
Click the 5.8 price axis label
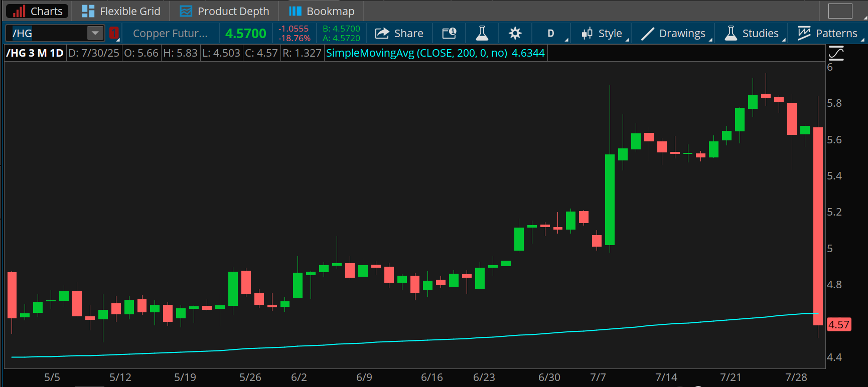pos(834,103)
